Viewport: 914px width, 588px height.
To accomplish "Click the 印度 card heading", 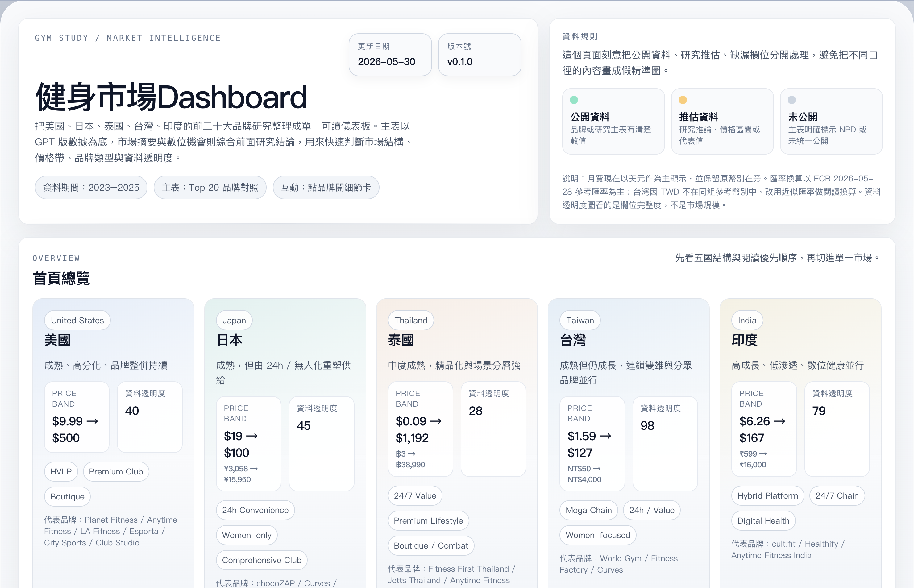I will coord(744,340).
